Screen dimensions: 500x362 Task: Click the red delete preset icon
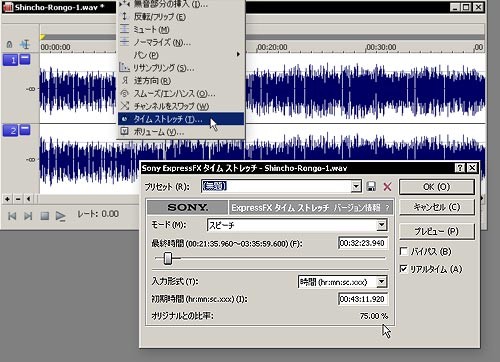tap(387, 187)
